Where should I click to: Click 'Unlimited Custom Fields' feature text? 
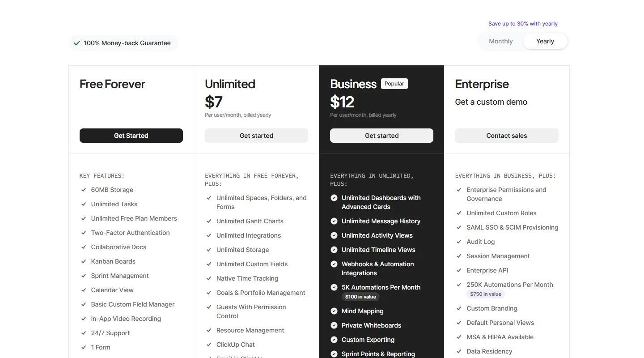click(252, 264)
